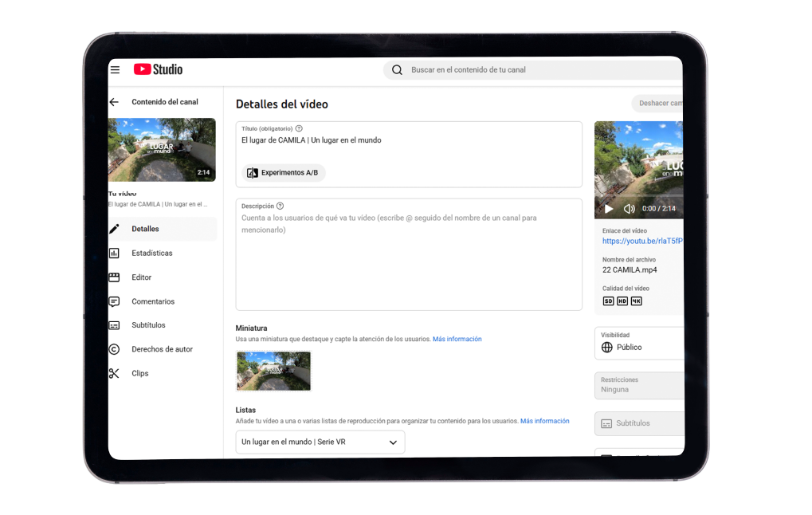Select Derechos de autor in sidebar
Viewport: 812px width, 515px height.
[162, 349]
